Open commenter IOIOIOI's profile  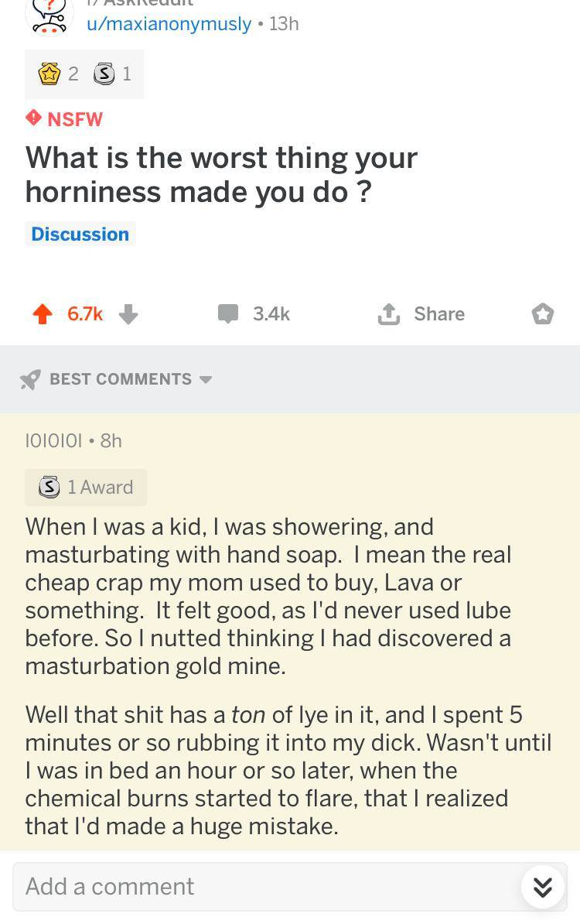coord(53,440)
